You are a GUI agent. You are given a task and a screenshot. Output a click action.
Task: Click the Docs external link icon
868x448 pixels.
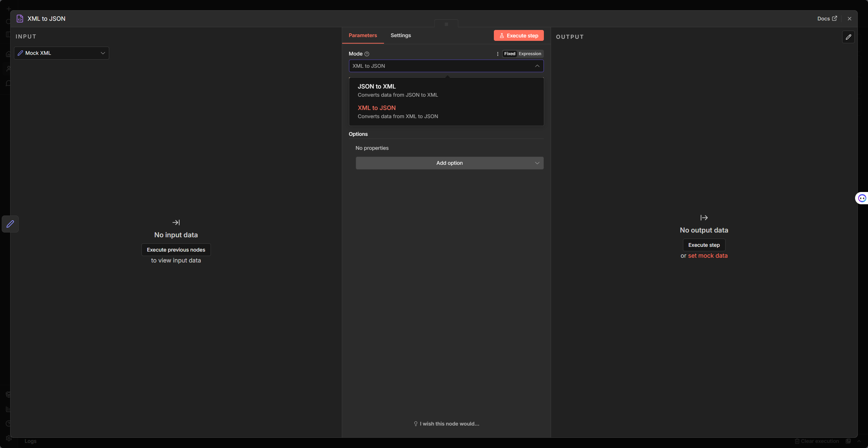point(834,18)
